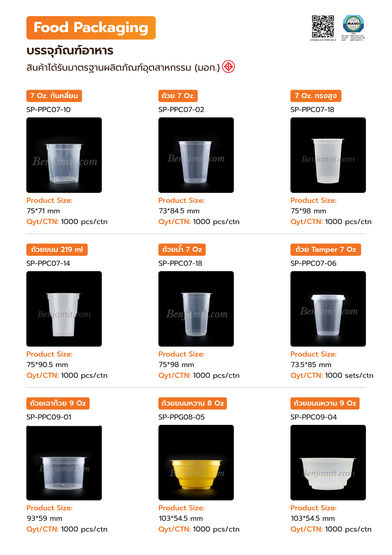Image resolution: width=392 pixels, height=555 pixels.
Task: Click the MASCI certification logo
Action: point(353,24)
